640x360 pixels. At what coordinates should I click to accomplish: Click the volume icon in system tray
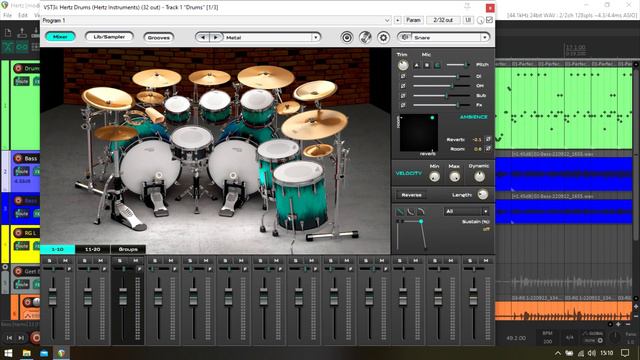pos(591,353)
